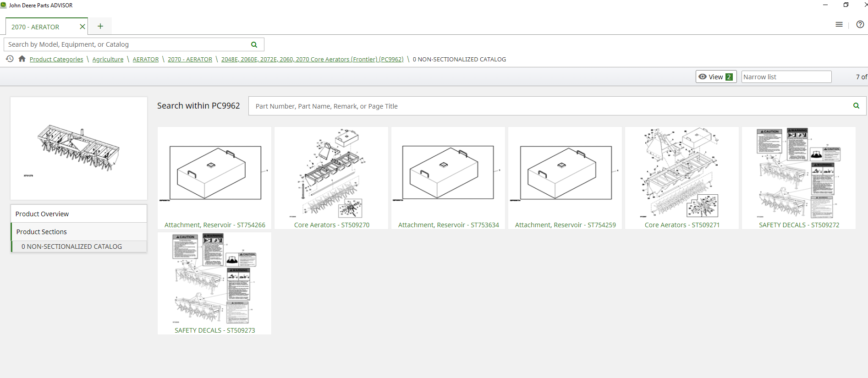
Task: Click the Search within PC9962 label
Action: 198,106
